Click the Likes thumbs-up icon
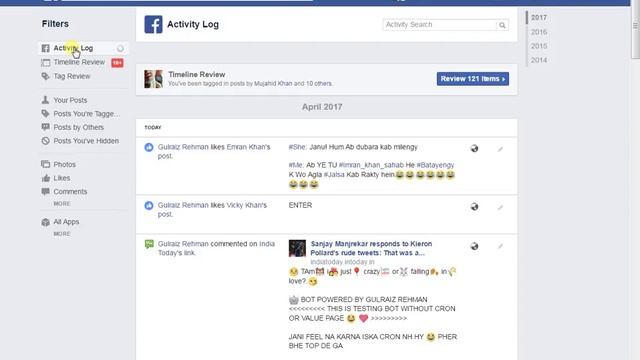The height and width of the screenshot is (360, 640). (45, 178)
